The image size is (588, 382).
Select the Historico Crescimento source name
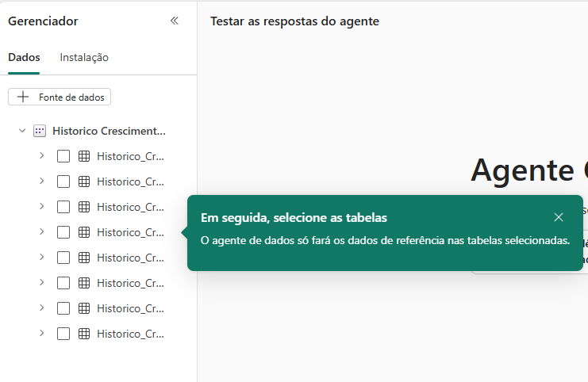coord(109,131)
